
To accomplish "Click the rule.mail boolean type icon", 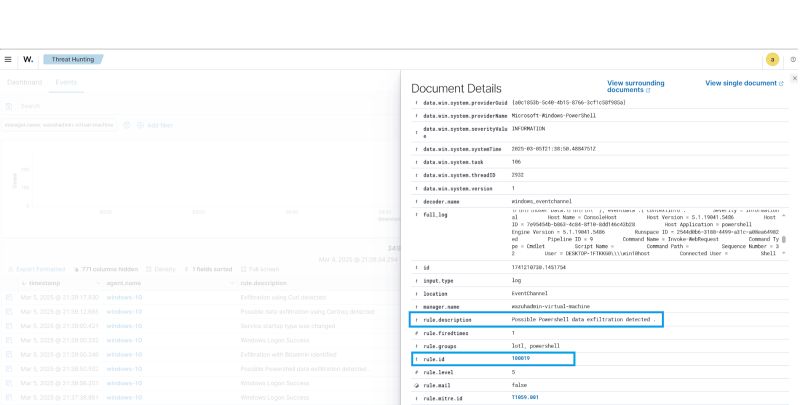I will (416, 386).
